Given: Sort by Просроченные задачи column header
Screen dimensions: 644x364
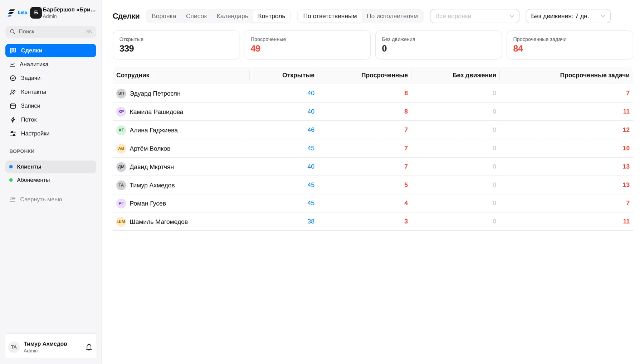Looking at the screenshot, I should [595, 75].
